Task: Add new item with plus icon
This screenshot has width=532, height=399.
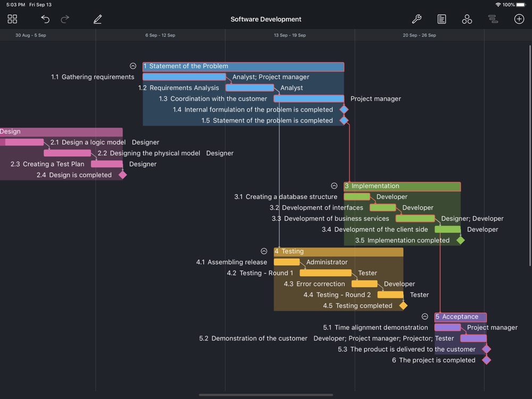Action: click(x=519, y=19)
